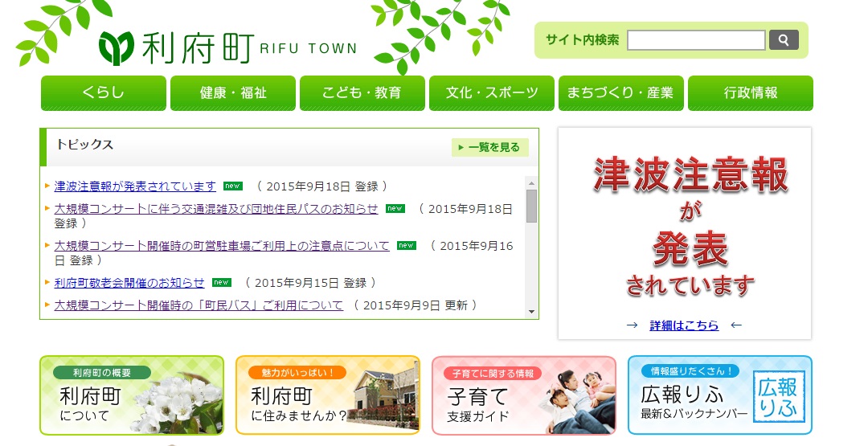
Task: Follow the 詳細はこちら link
Action: [x=684, y=325]
